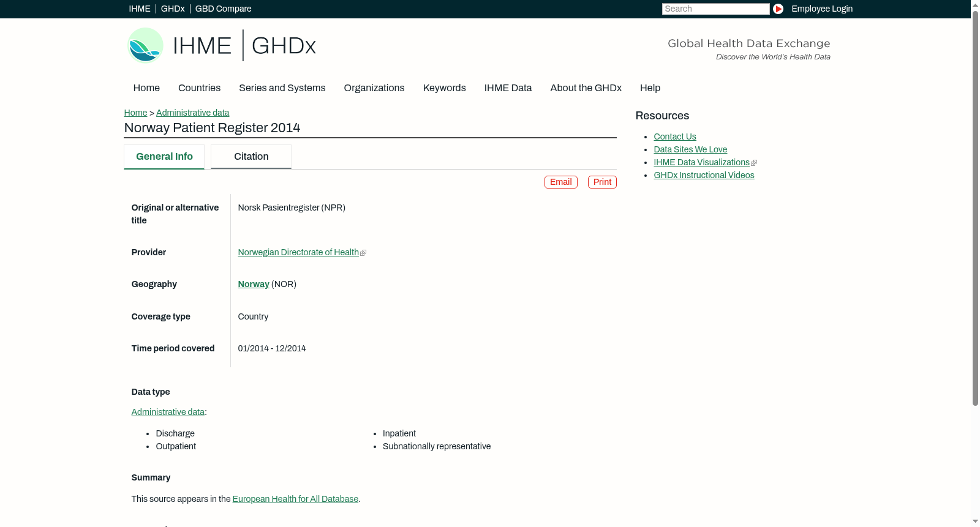980x527 pixels.
Task: Open the Organizations menu
Action: tap(374, 88)
